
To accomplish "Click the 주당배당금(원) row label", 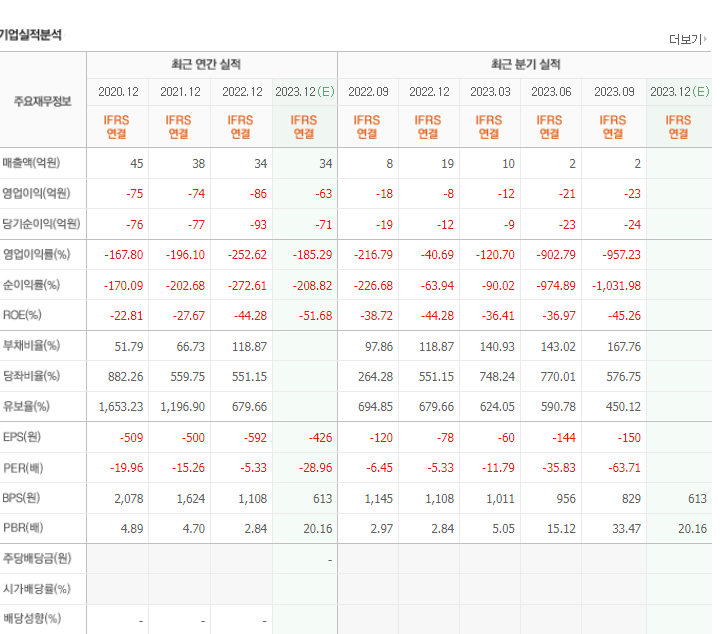I will [37, 558].
